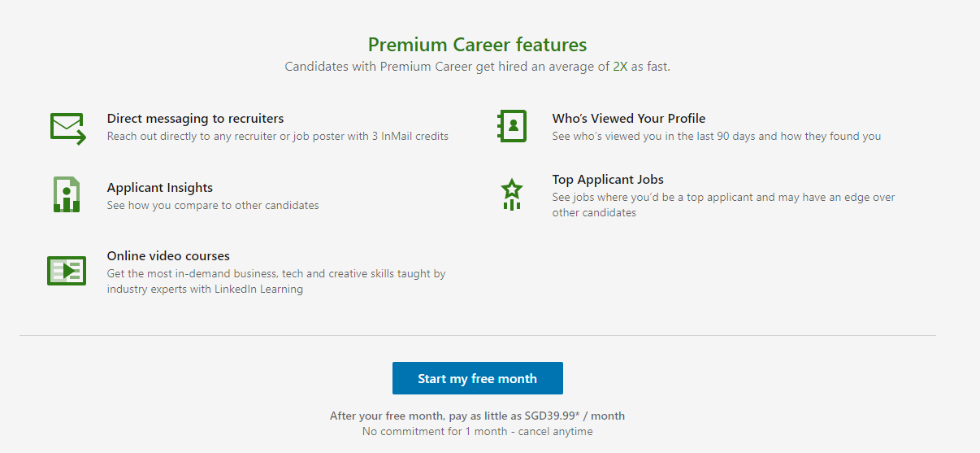The image size is (980, 453).
Task: Select the Online video courses heading
Action: (168, 256)
